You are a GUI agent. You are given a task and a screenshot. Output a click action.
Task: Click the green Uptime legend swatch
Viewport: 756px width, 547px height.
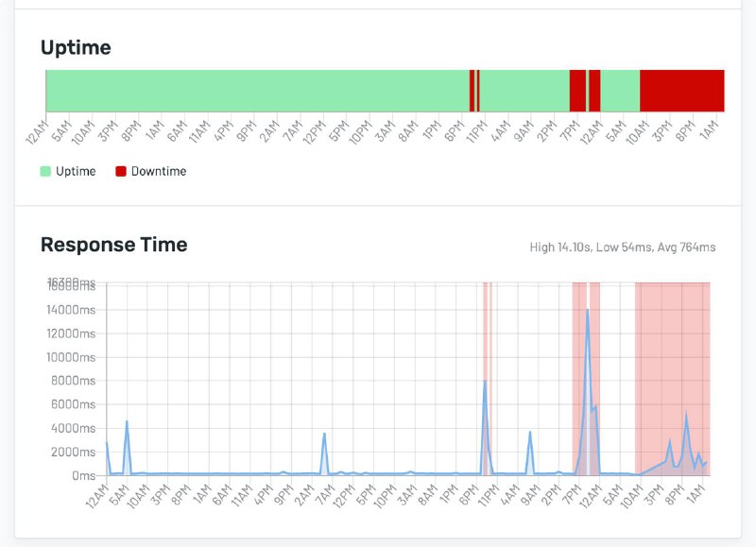(45, 171)
